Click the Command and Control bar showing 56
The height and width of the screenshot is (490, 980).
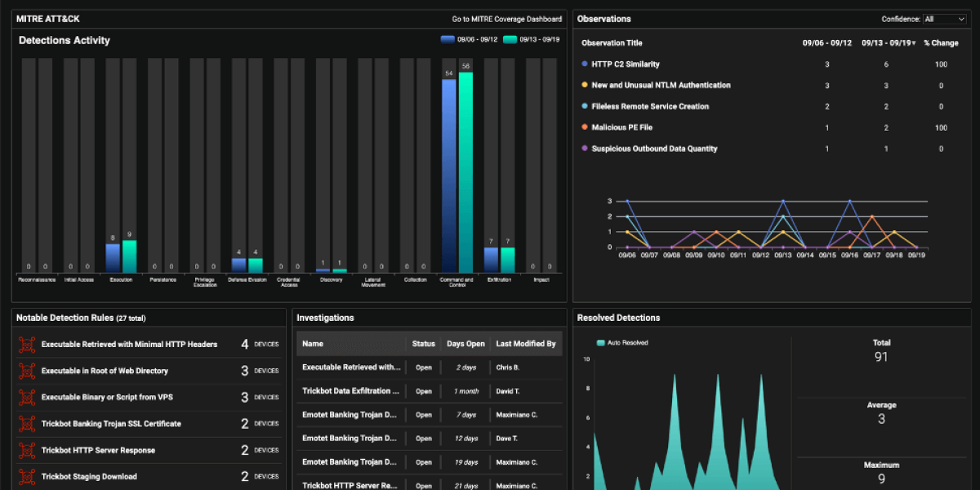point(465,171)
